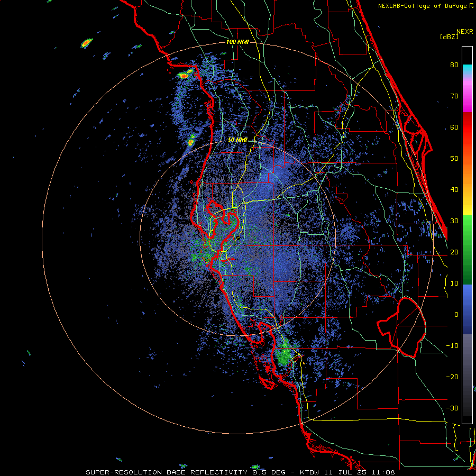Click the 60 value on the dBZ scale

tap(454, 127)
